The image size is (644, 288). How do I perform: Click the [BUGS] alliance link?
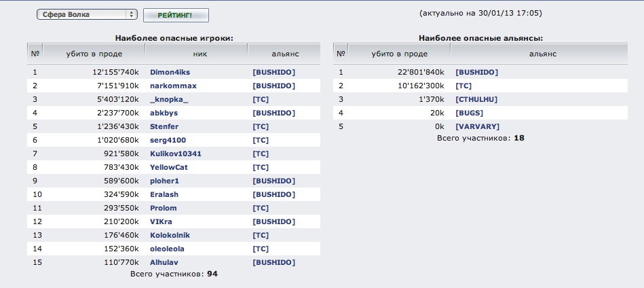click(x=469, y=113)
